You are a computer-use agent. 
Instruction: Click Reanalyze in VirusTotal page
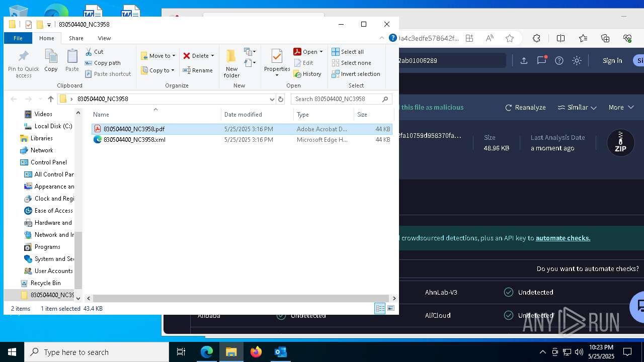pos(525,108)
